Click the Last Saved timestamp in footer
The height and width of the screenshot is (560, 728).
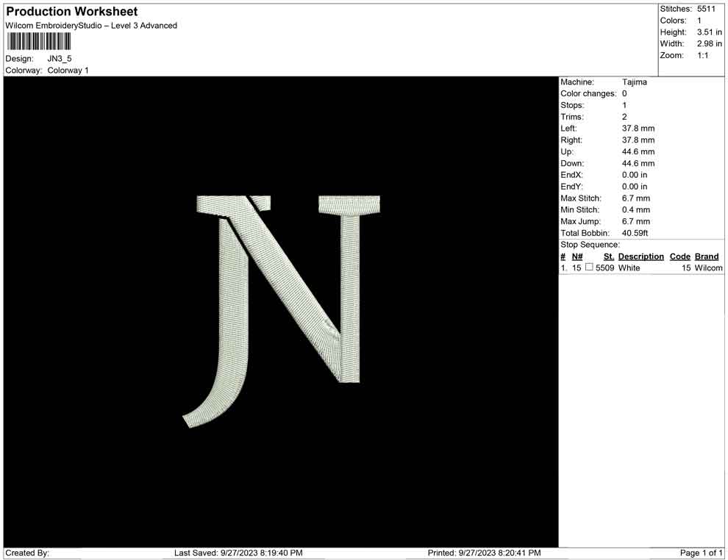click(x=238, y=553)
